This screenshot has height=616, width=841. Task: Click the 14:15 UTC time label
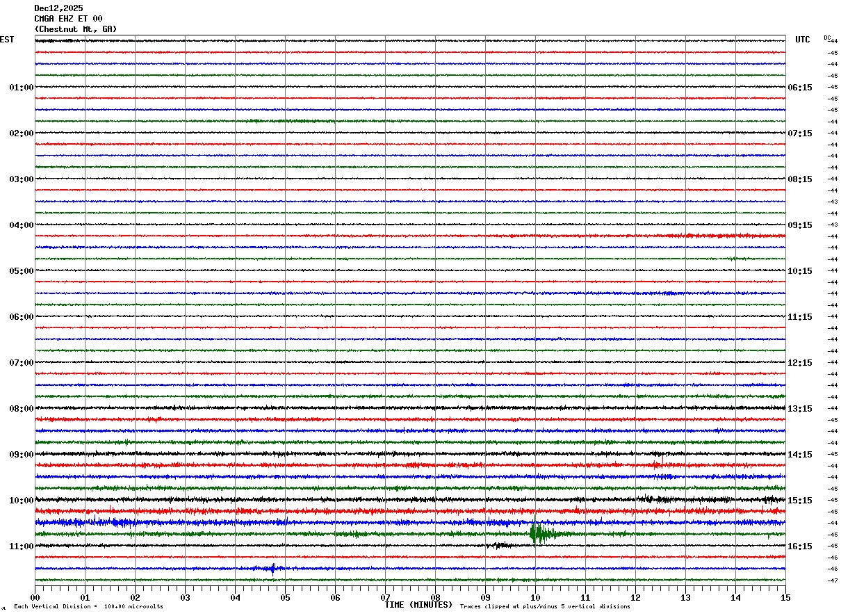click(800, 455)
